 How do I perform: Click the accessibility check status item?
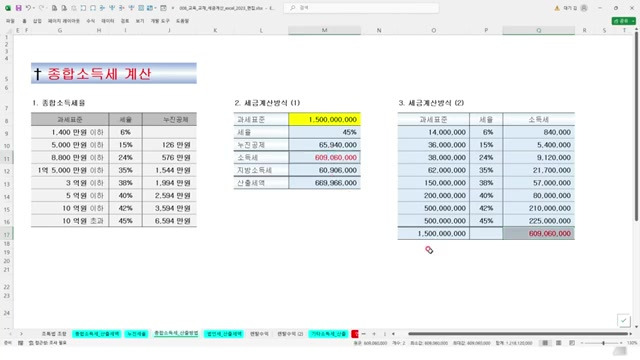coord(48,343)
